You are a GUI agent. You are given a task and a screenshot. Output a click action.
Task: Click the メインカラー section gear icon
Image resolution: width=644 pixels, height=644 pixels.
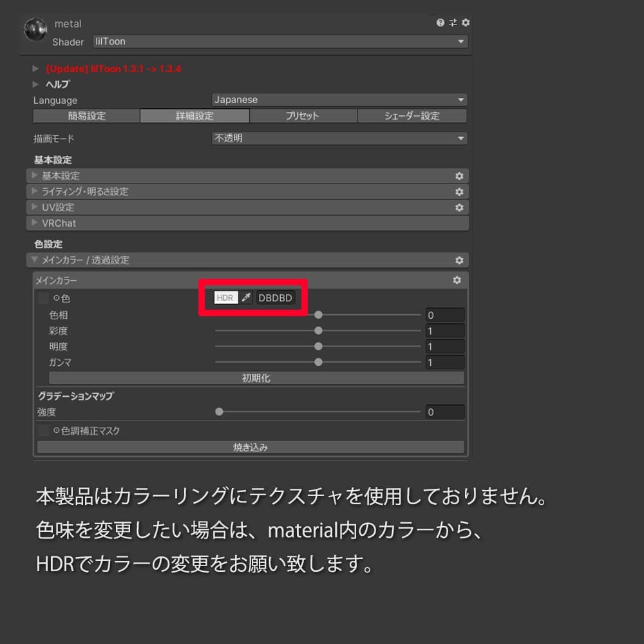457,280
